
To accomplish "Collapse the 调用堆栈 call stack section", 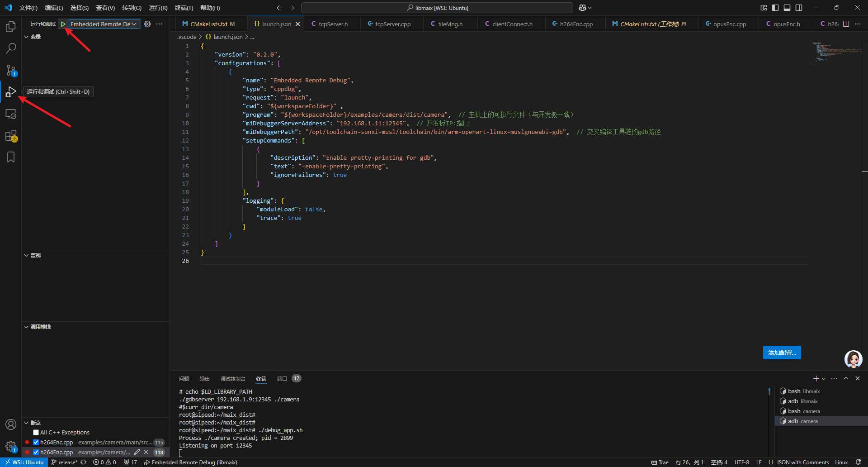I will click(x=40, y=327).
